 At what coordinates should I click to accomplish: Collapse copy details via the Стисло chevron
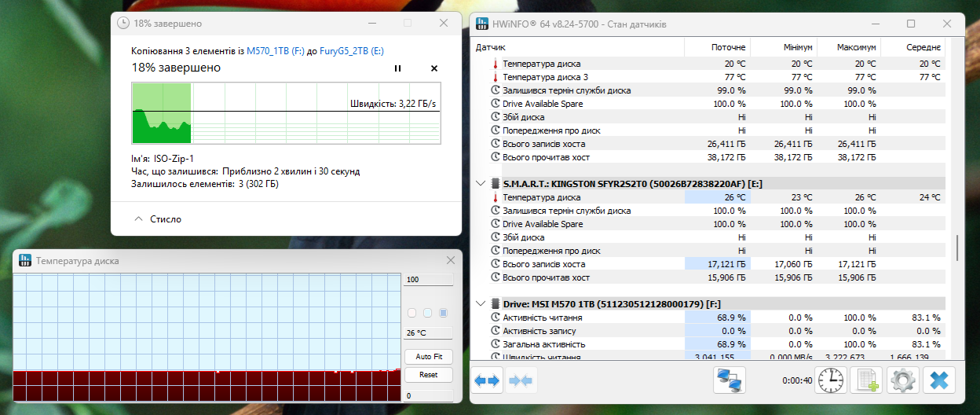[139, 219]
